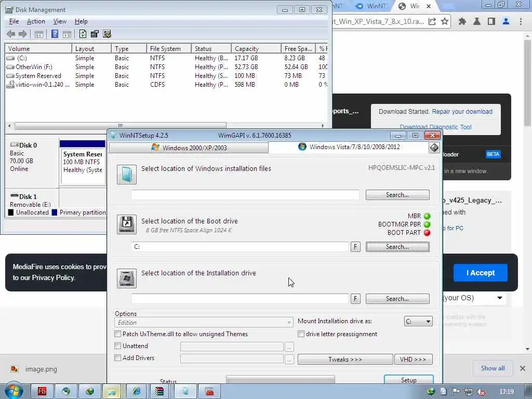Click the Unattend file browse button
The width and height of the screenshot is (532, 399).
(x=289, y=347)
